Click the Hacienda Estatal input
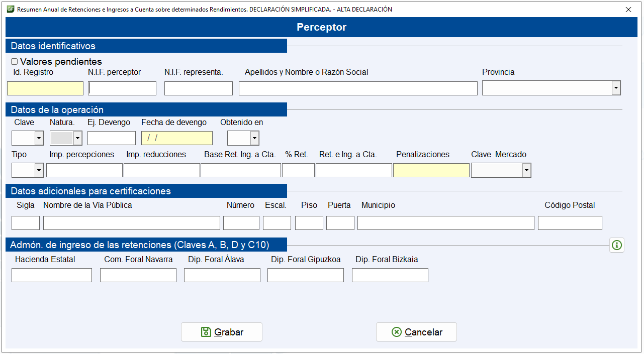 click(x=52, y=275)
